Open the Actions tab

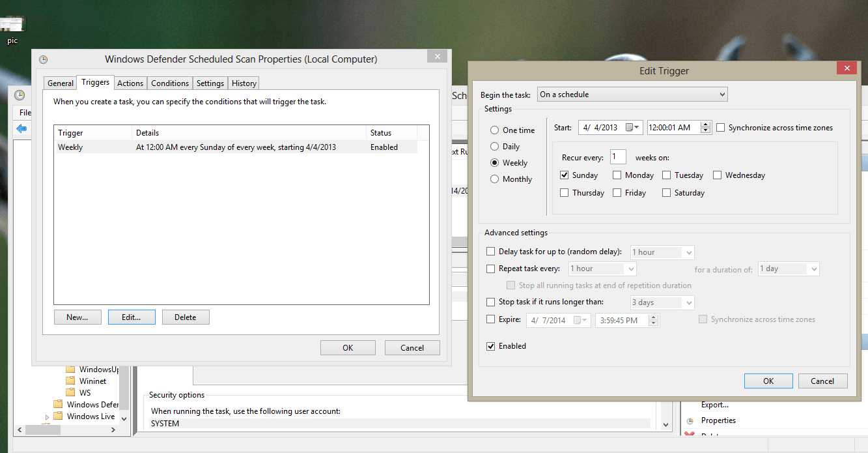click(130, 83)
